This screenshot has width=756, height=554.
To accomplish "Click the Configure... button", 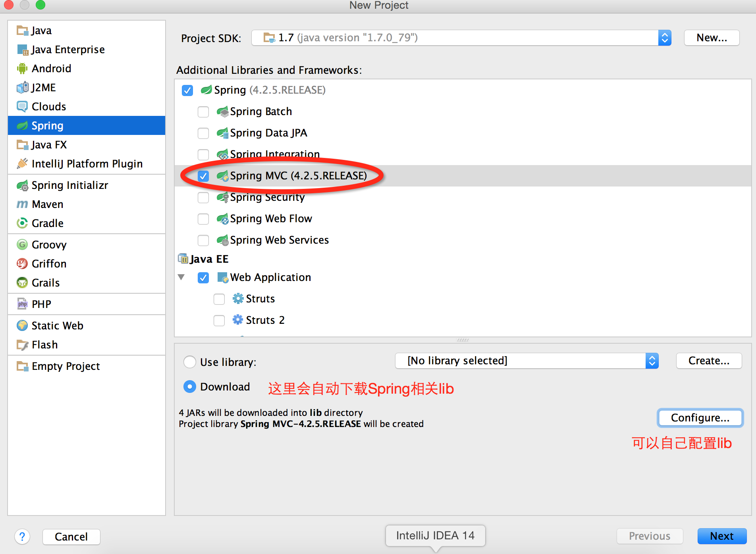I will click(x=700, y=418).
